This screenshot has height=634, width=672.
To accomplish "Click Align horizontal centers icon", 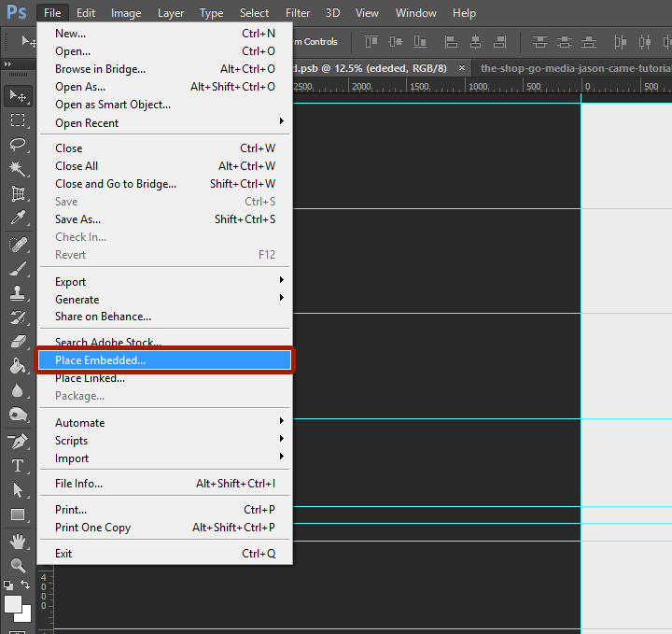I will pos(475,42).
